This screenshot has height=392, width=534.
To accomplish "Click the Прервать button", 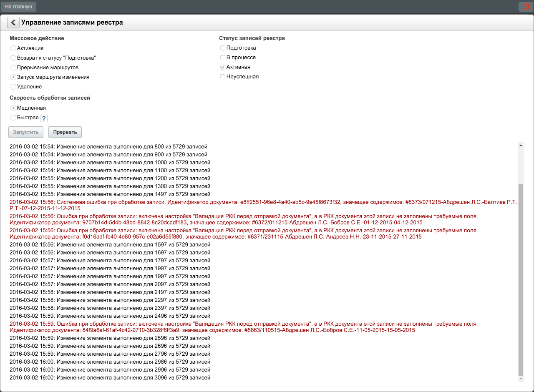I will click(x=65, y=132).
